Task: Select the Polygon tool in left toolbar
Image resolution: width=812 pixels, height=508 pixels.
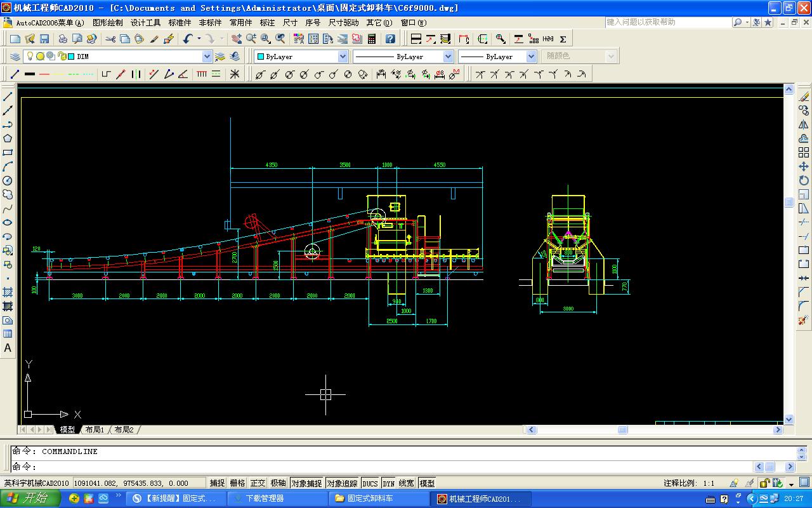Action: tap(8, 138)
